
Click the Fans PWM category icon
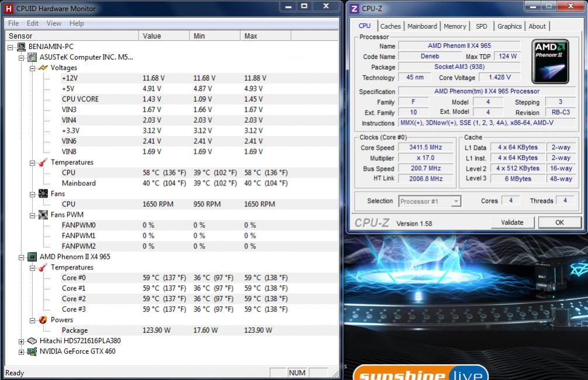(x=43, y=215)
